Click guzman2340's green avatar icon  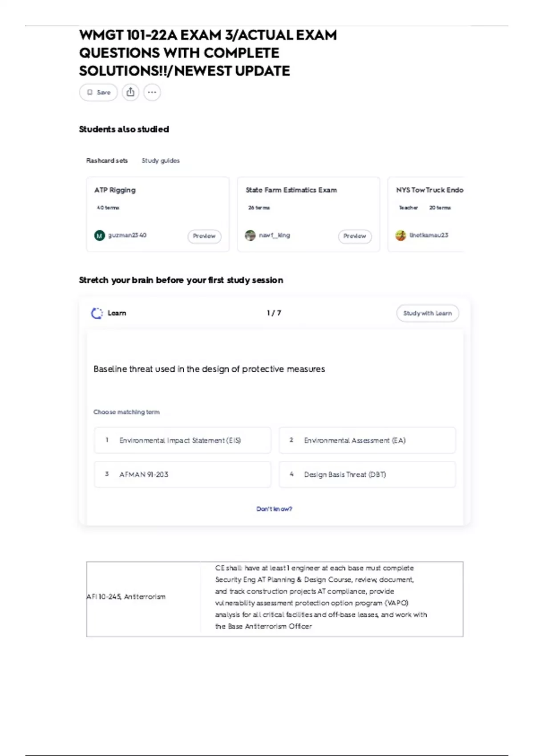click(x=99, y=236)
